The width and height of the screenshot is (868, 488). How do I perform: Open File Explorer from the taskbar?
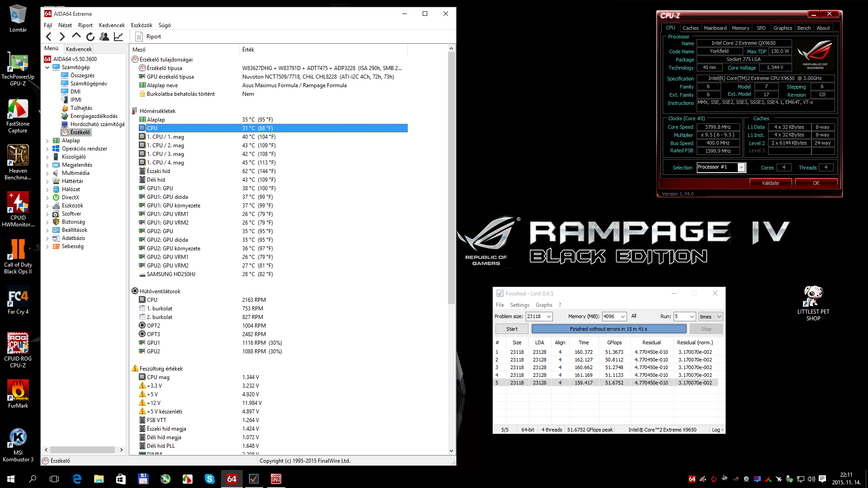pos(99,479)
